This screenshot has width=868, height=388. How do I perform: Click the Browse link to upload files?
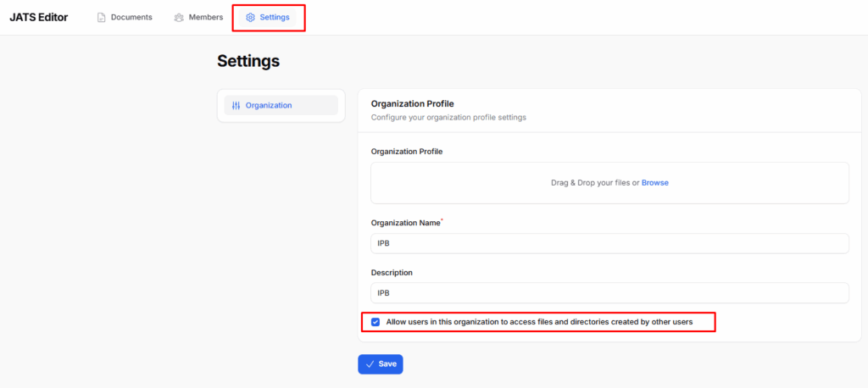click(x=655, y=183)
